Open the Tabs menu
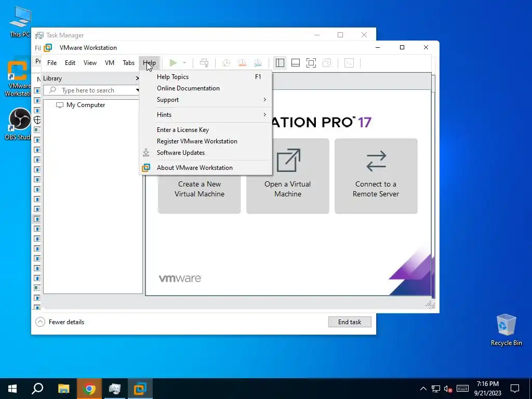 pyautogui.click(x=129, y=63)
